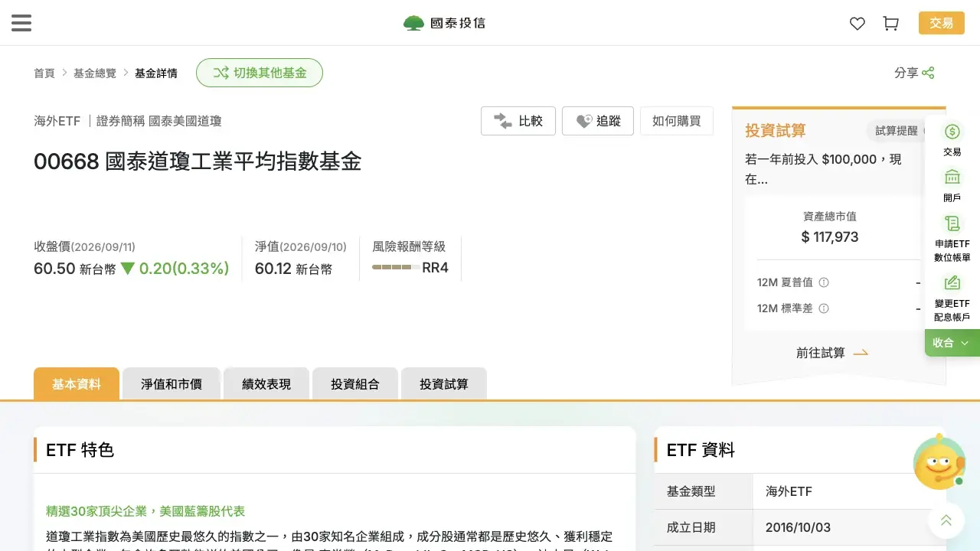The width and height of the screenshot is (980, 551).
Task: Click 切換其他基金 button
Action: tap(260, 73)
